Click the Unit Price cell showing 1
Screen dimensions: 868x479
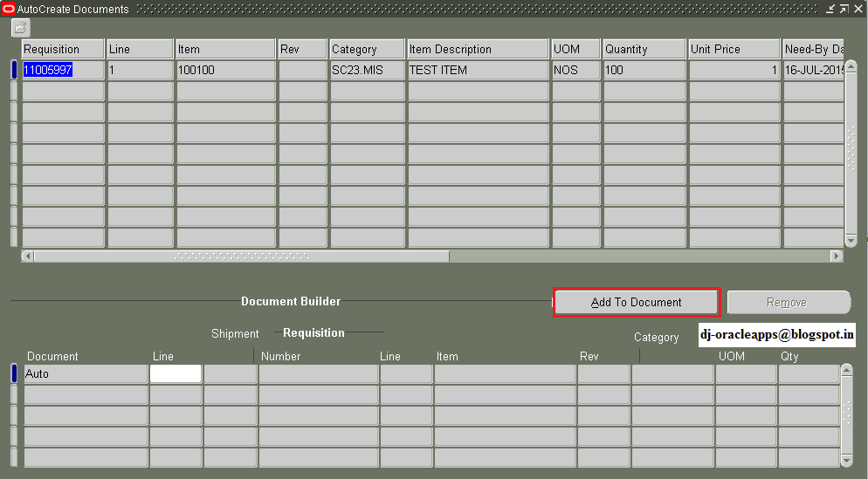734,70
